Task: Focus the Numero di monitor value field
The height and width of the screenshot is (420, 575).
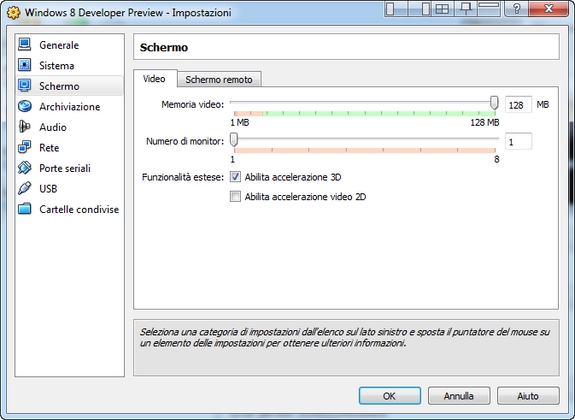Action: pyautogui.click(x=518, y=142)
